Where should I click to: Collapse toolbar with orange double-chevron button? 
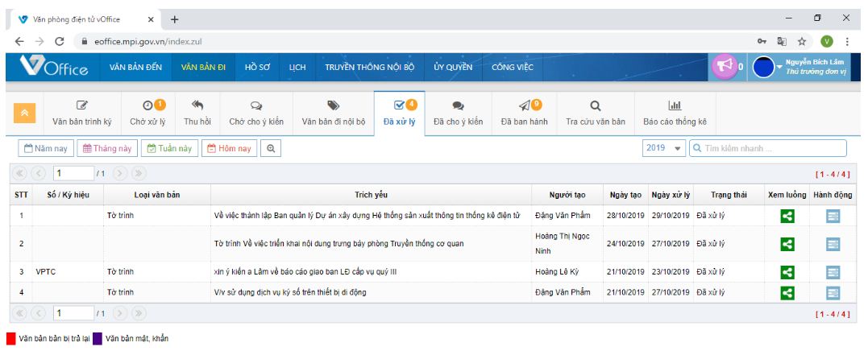24,113
